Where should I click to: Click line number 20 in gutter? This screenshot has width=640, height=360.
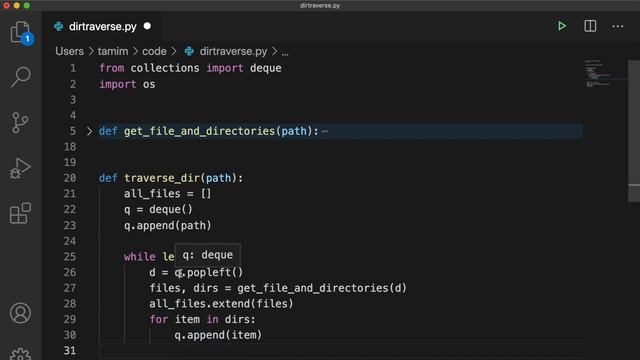[x=70, y=178]
